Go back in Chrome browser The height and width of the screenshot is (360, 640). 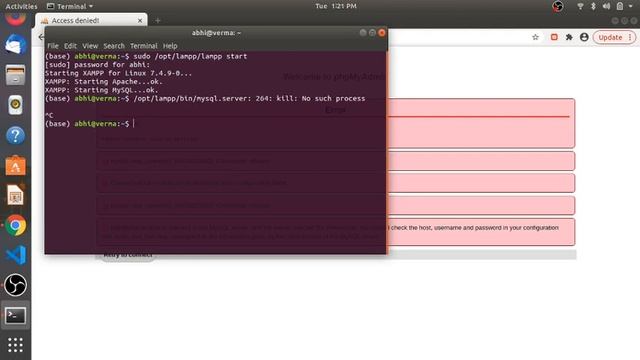coord(40,37)
